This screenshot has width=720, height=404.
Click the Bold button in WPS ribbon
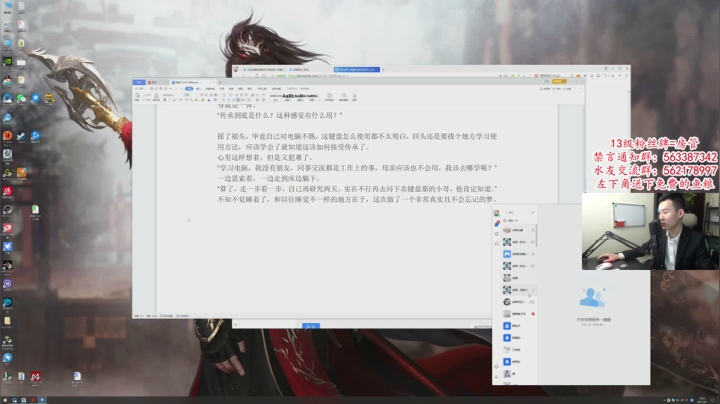[x=165, y=100]
